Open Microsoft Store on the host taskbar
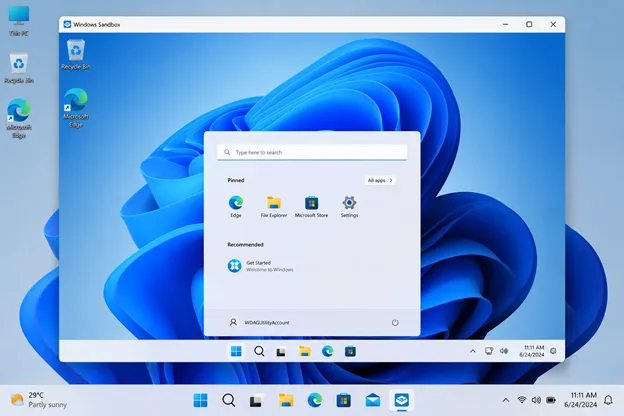Image resolution: width=624 pixels, height=416 pixels. [x=343, y=400]
